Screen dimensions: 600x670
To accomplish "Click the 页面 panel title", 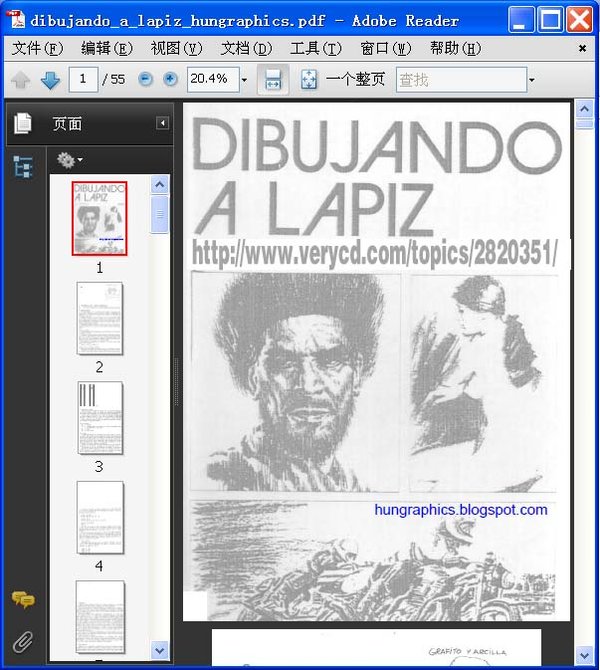I will 67,124.
